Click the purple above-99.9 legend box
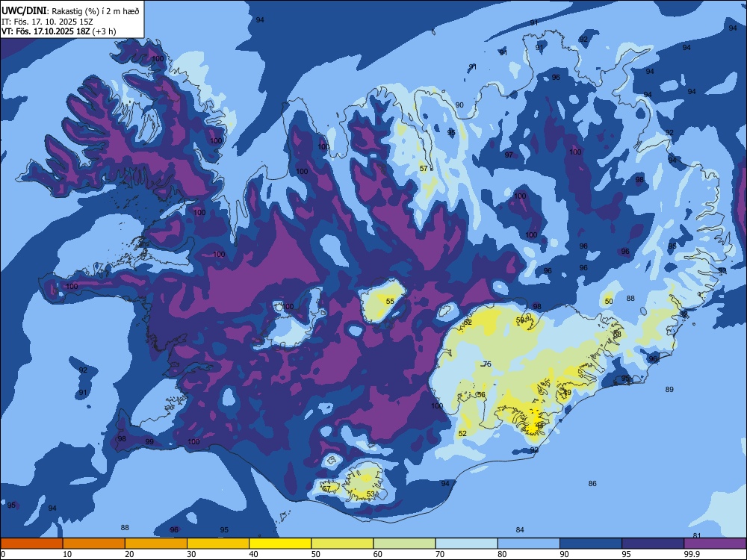 (715, 544)
